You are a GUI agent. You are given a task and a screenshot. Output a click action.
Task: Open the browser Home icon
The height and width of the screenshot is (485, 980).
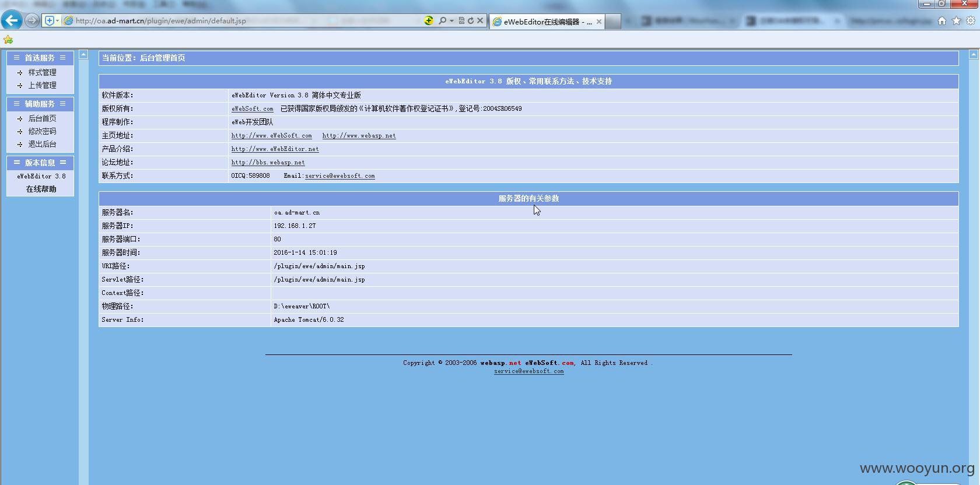click(942, 20)
